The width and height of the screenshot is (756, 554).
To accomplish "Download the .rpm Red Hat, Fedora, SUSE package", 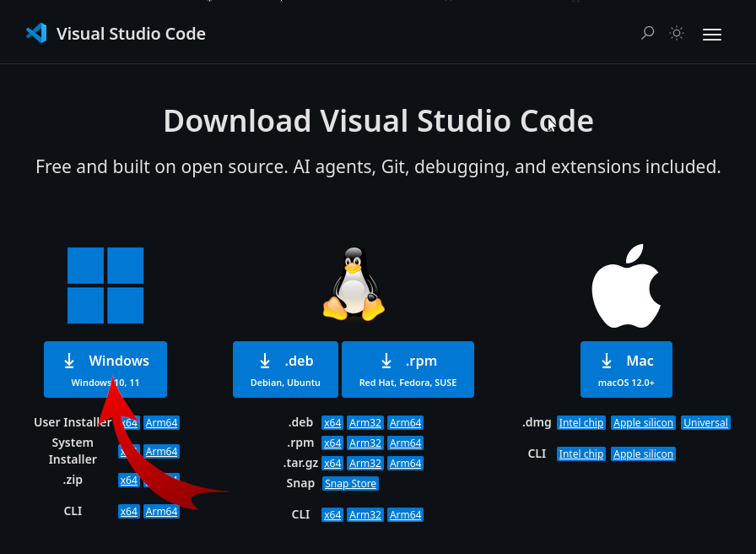I will 408,370.
